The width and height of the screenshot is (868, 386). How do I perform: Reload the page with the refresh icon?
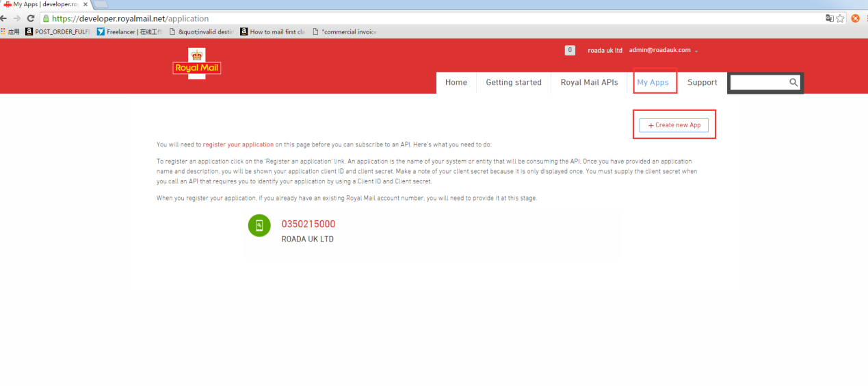click(x=31, y=18)
